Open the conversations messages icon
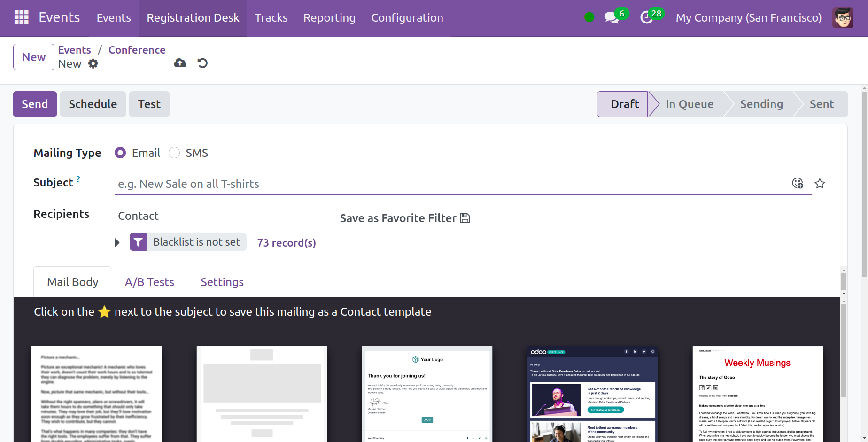The width and height of the screenshot is (868, 442). pos(612,18)
